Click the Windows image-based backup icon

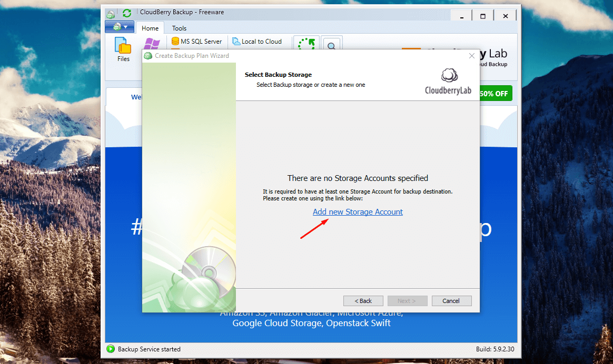pos(152,43)
